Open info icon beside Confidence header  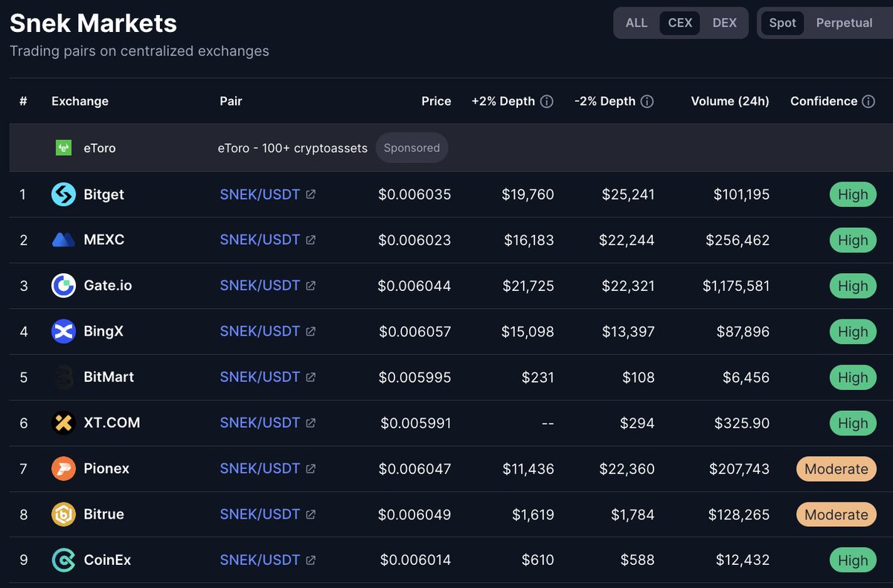click(868, 101)
